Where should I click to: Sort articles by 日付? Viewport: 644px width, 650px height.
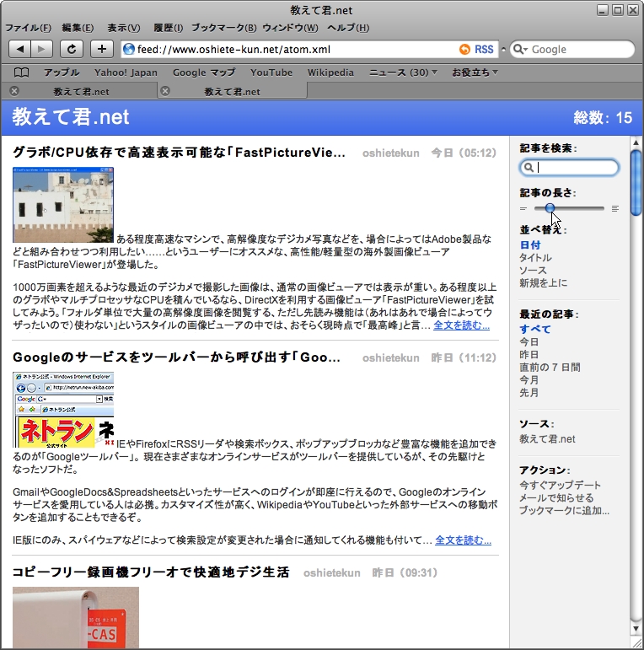(x=530, y=245)
